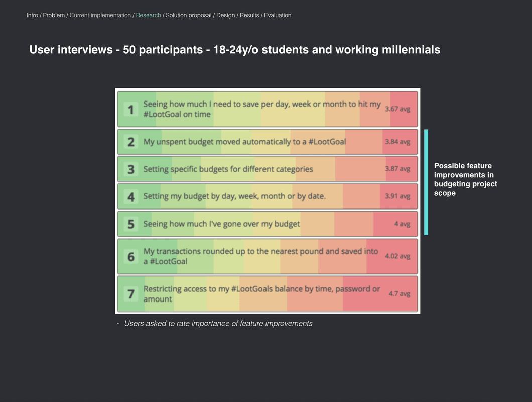
Task: Select the rank number 5 badge
Action: pyautogui.click(x=130, y=224)
